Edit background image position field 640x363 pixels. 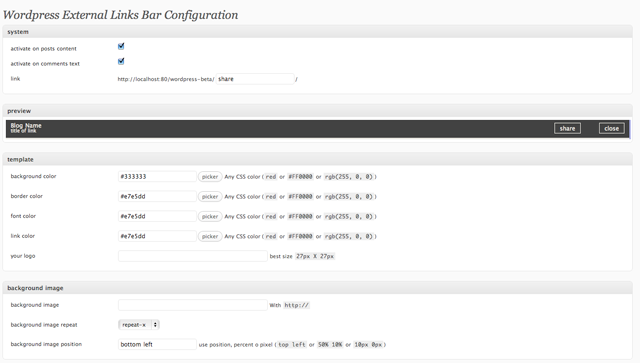tap(157, 344)
